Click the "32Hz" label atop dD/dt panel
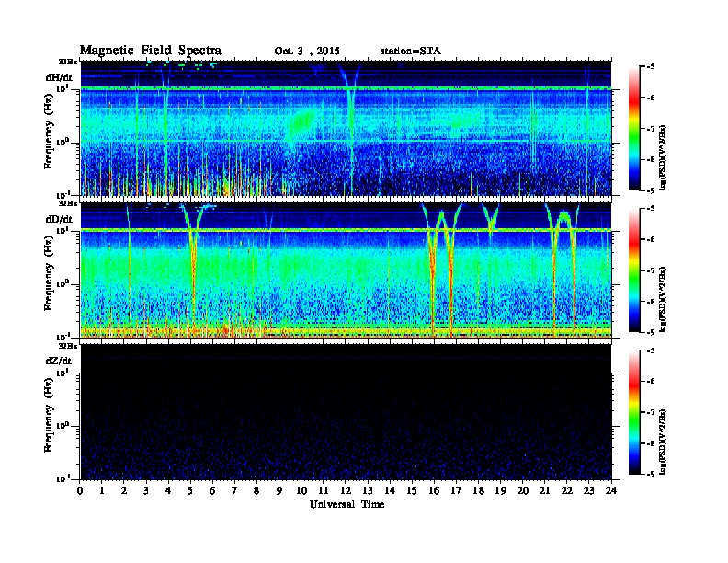 (x=68, y=203)
